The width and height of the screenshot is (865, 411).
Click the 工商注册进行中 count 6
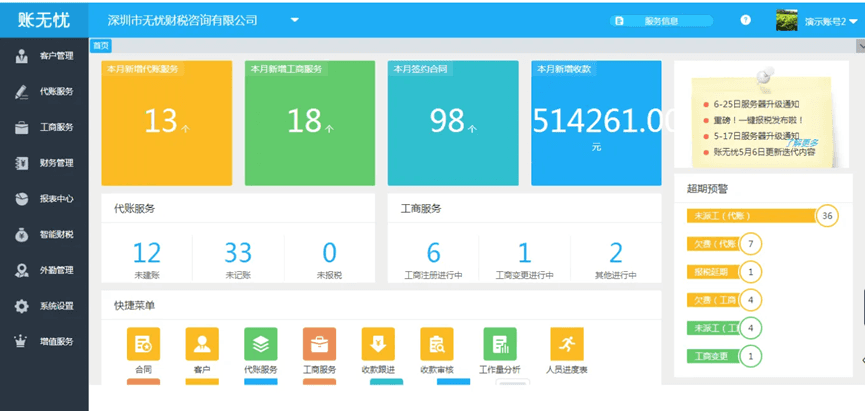[x=434, y=253]
